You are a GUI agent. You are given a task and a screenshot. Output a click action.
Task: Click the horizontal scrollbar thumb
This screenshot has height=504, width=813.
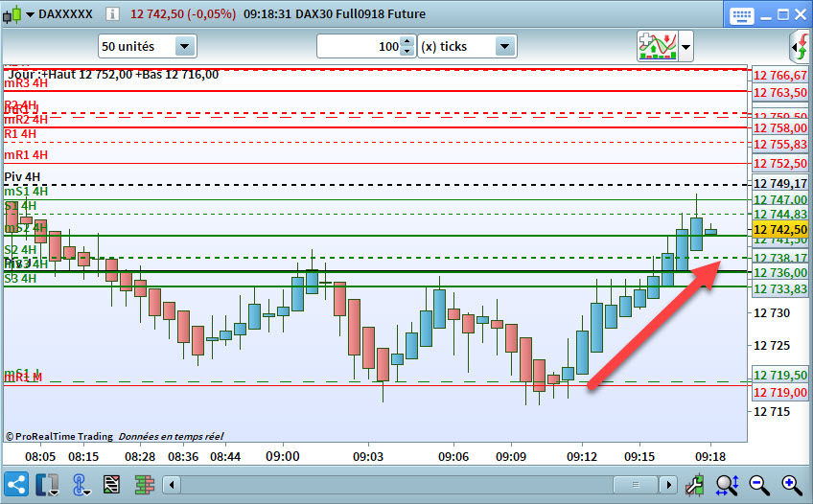pos(636,485)
